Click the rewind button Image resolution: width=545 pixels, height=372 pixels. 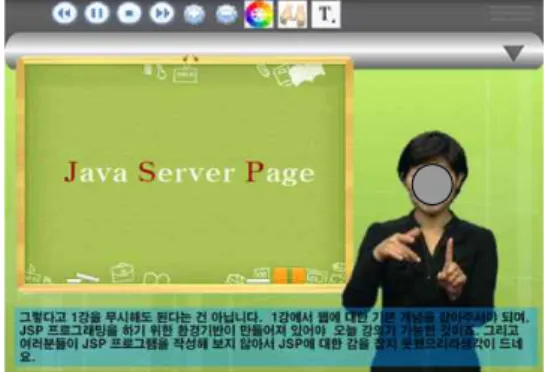coord(65,13)
